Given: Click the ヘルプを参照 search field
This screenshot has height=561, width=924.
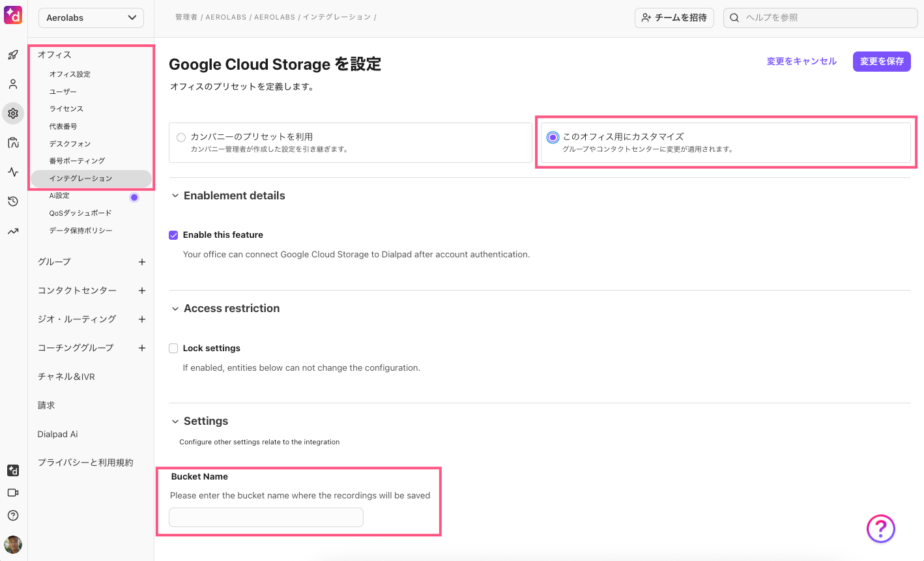Looking at the screenshot, I should [820, 18].
